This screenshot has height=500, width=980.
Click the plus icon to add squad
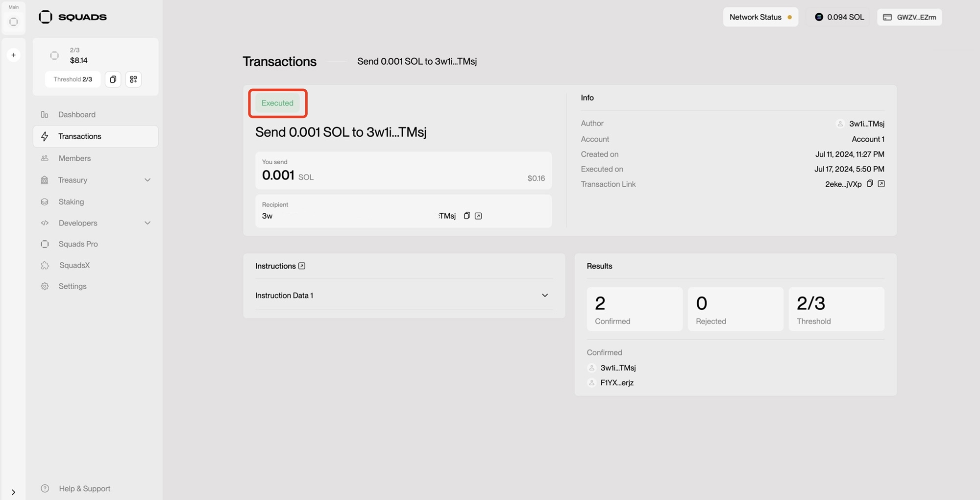click(x=14, y=55)
